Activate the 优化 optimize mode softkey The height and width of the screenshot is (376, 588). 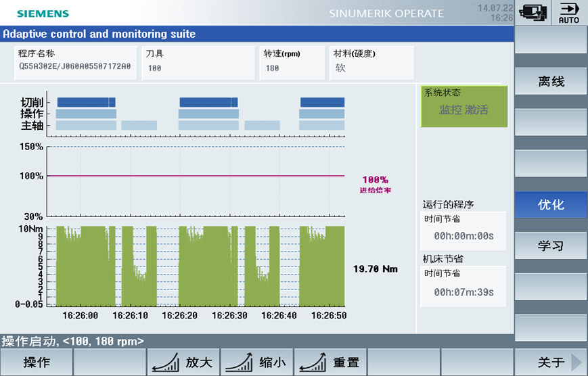tap(551, 204)
